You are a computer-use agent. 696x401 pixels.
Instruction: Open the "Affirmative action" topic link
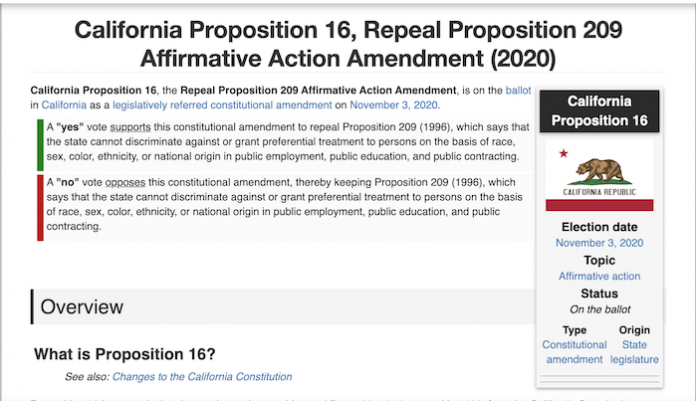[x=599, y=276]
